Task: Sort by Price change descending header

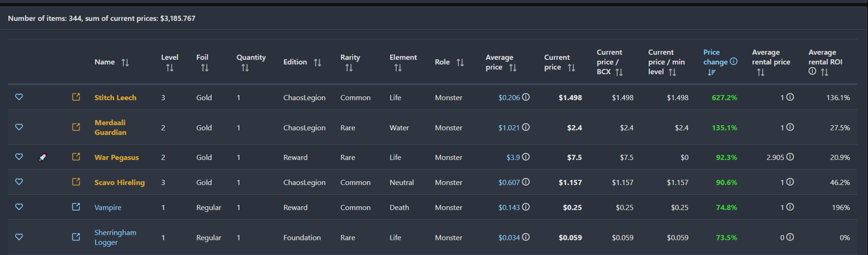Action: tap(712, 72)
